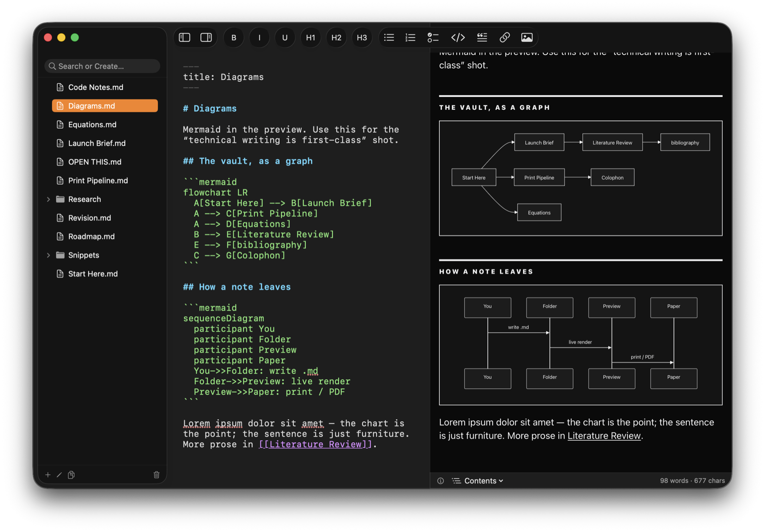Apply bold with the B button
Image resolution: width=765 pixels, height=532 pixels.
point(234,37)
